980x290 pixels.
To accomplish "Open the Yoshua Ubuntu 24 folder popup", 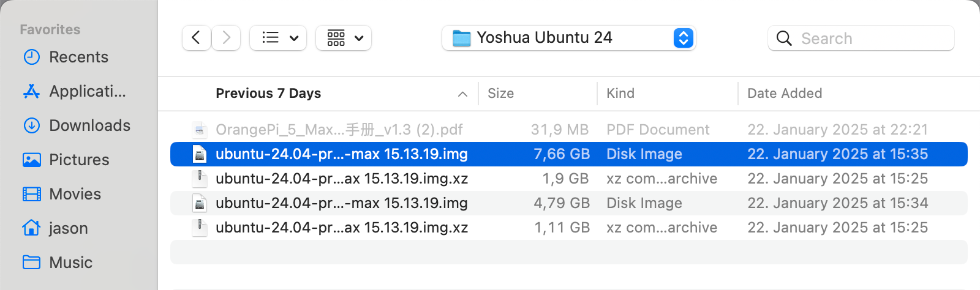I will click(x=568, y=38).
